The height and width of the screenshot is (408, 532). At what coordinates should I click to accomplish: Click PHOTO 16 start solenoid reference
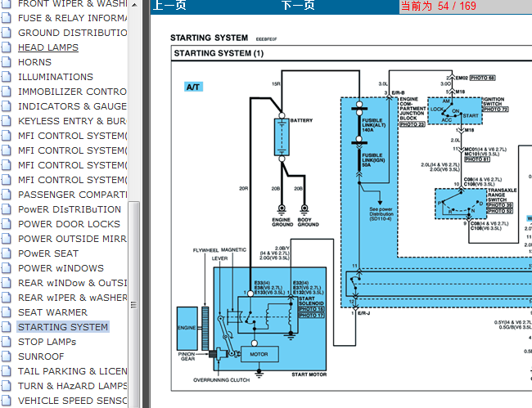coord(312,309)
